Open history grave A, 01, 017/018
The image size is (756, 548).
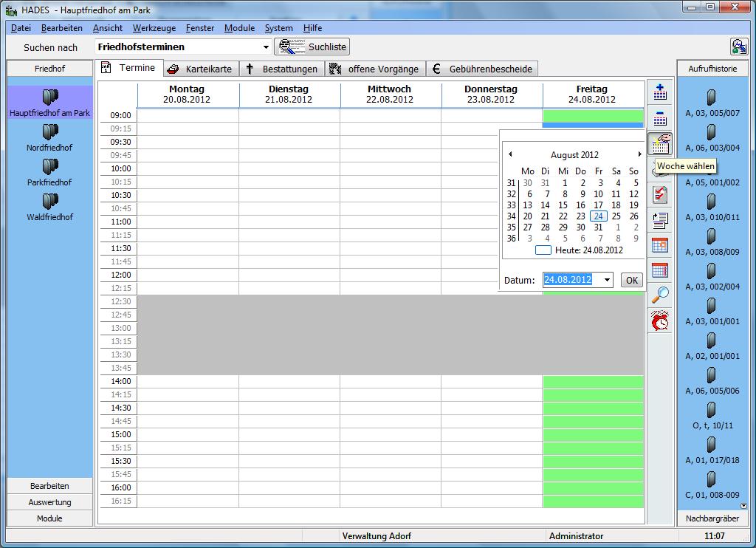point(712,451)
